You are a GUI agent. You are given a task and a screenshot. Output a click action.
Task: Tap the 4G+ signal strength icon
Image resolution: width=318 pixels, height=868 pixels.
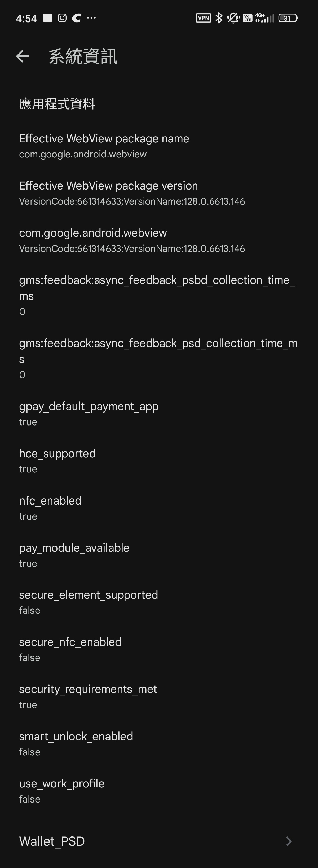[x=265, y=18]
